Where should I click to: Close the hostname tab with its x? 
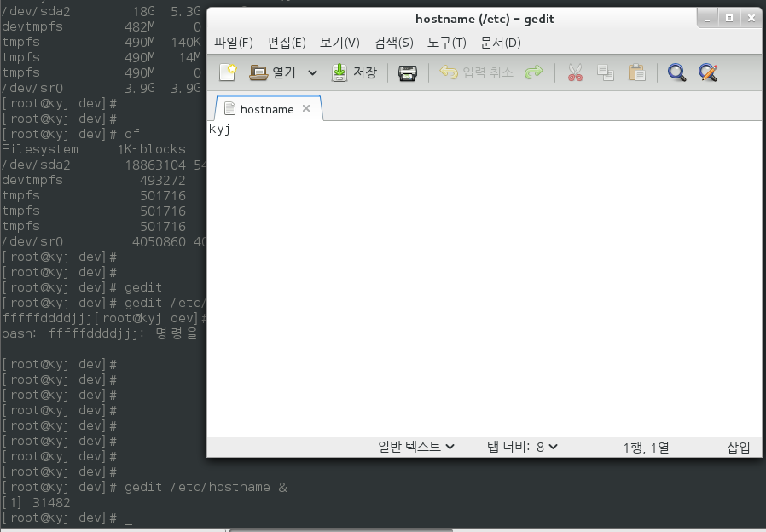pos(306,108)
